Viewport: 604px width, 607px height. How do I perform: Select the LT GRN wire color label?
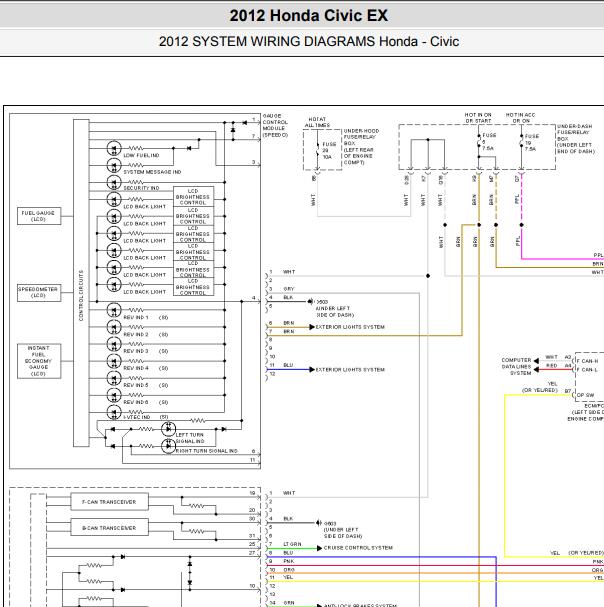pos(292,544)
